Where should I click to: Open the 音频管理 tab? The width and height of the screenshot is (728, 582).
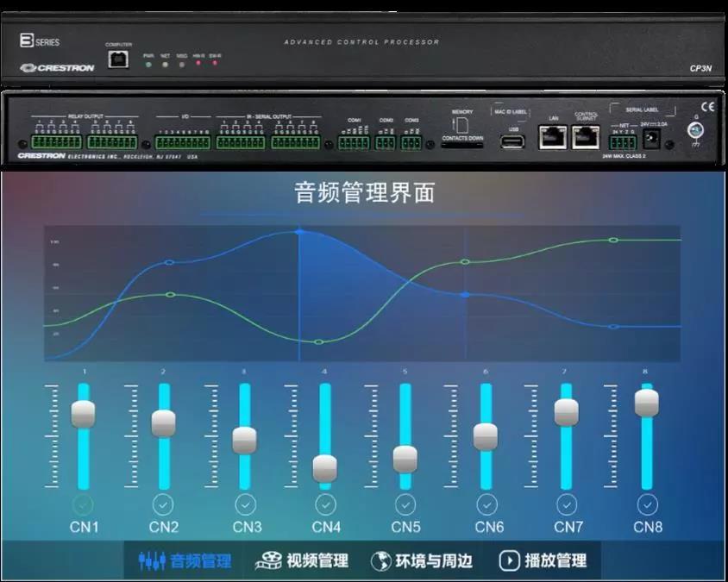[x=185, y=560]
